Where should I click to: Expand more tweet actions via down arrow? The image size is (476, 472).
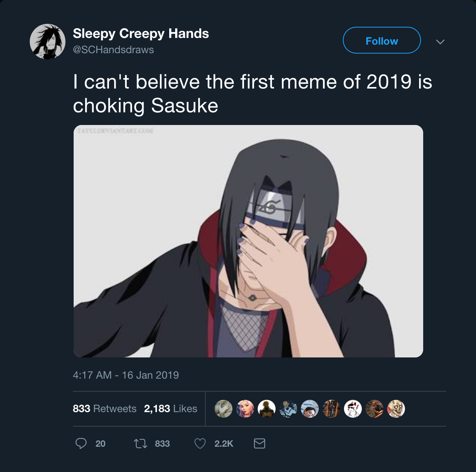coord(440,42)
